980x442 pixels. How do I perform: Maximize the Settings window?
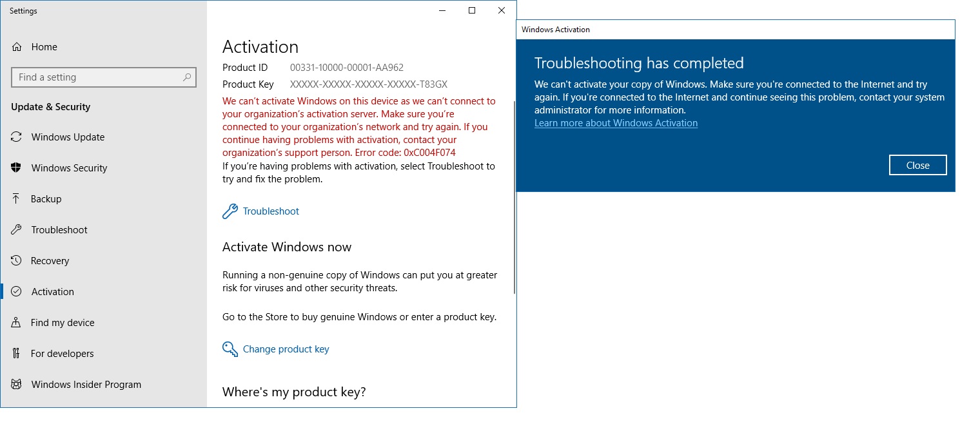pyautogui.click(x=472, y=10)
